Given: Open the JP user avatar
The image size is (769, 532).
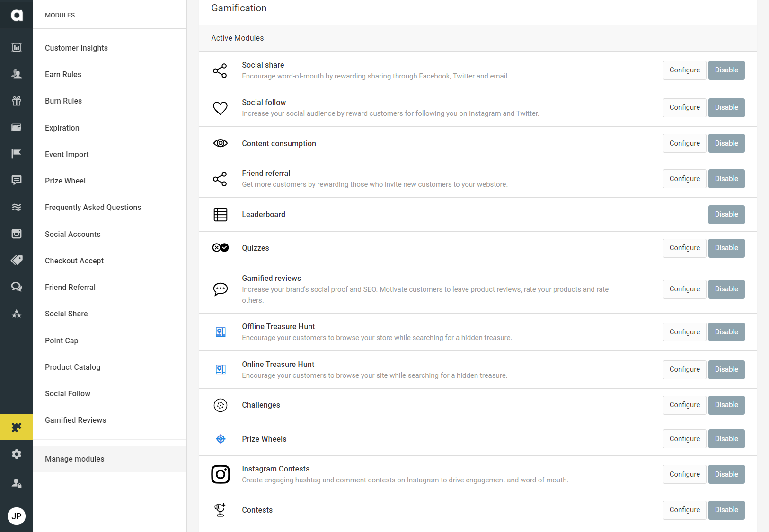Looking at the screenshot, I should 17,516.
